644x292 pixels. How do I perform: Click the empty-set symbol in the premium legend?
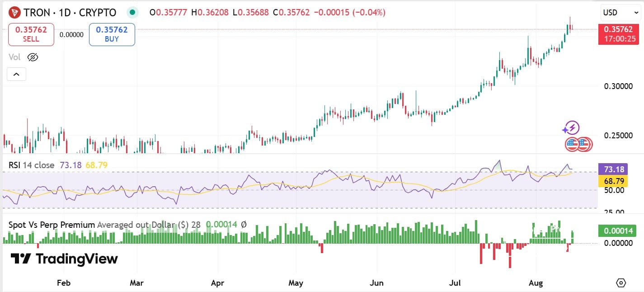(244, 225)
